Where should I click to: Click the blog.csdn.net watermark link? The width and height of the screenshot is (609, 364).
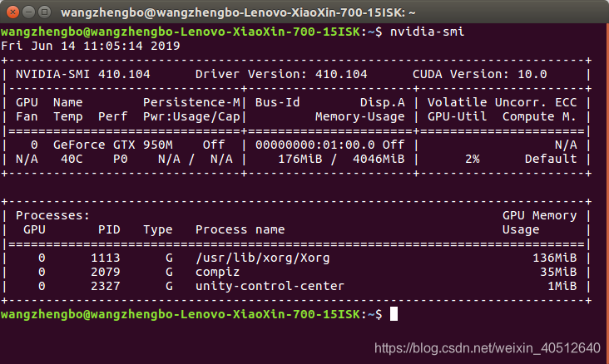(x=488, y=348)
